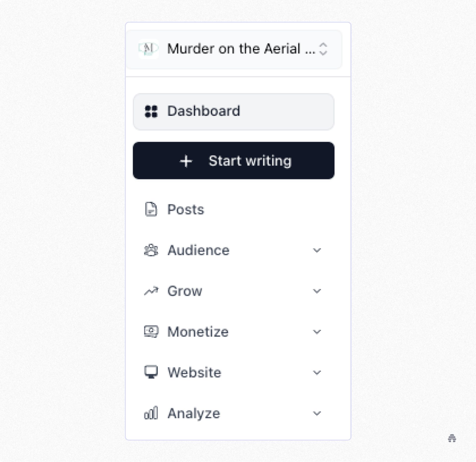
Task: Expand the Website section
Action: point(317,372)
